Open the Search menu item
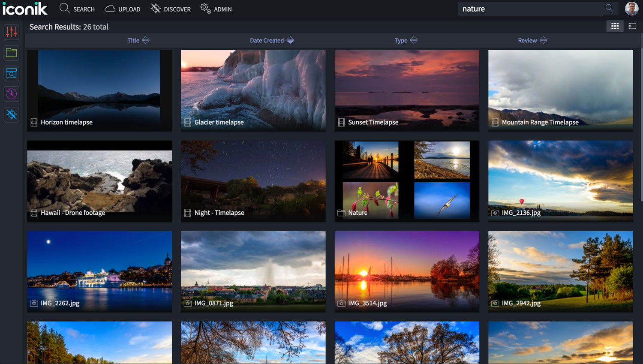The height and width of the screenshot is (364, 643). pos(77,9)
